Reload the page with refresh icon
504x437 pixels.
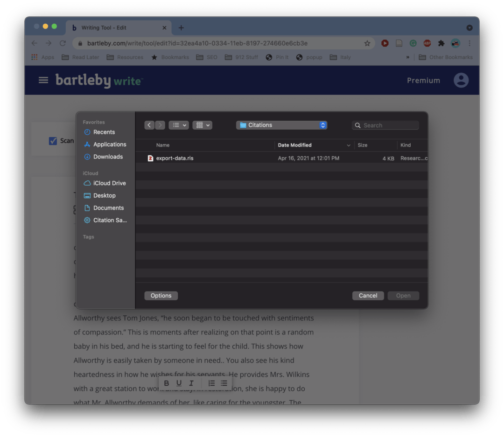click(x=63, y=43)
